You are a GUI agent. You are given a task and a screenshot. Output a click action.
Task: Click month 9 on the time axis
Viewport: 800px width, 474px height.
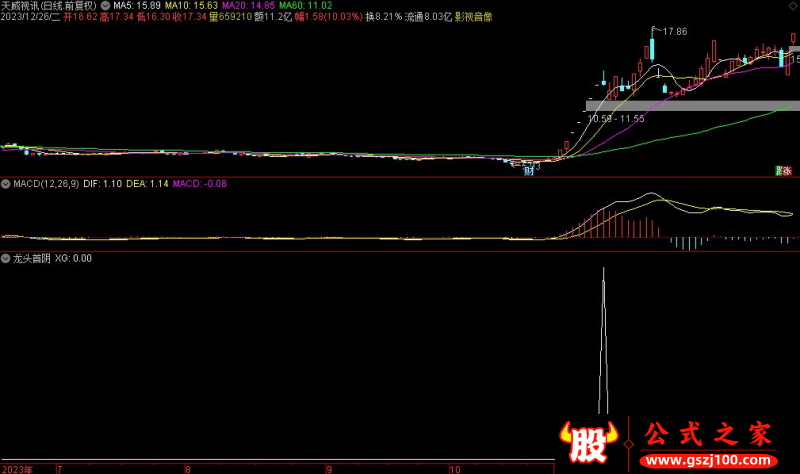pyautogui.click(x=329, y=469)
